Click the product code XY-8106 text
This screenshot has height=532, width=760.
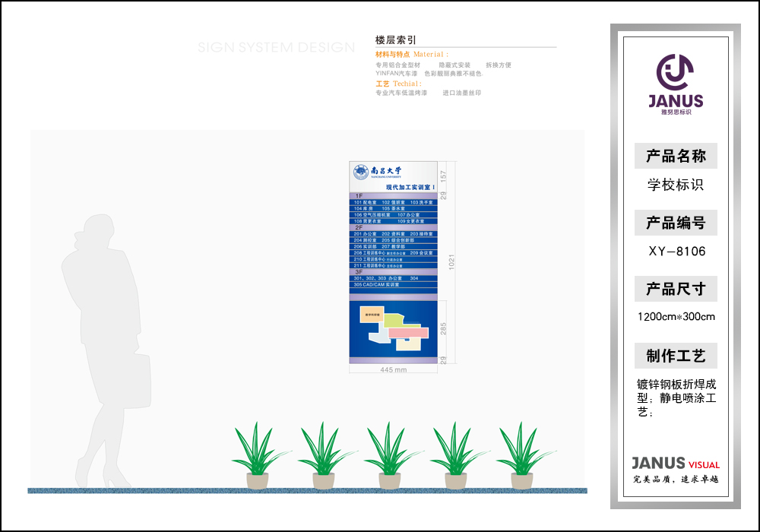(676, 251)
